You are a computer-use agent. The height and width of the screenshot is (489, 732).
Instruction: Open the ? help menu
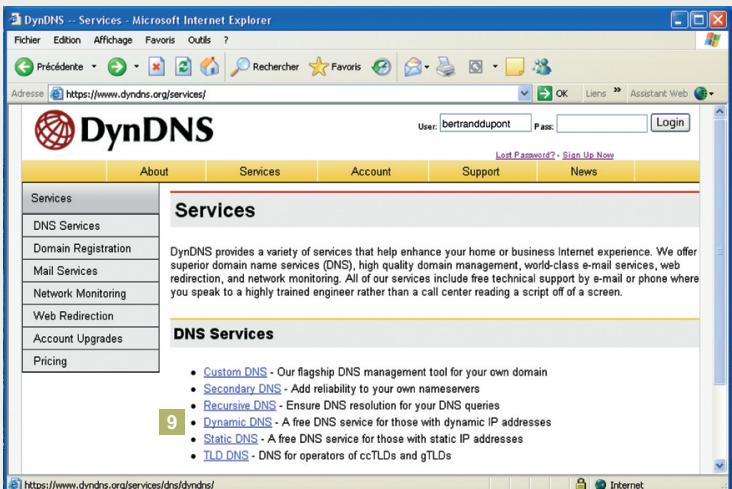226,40
